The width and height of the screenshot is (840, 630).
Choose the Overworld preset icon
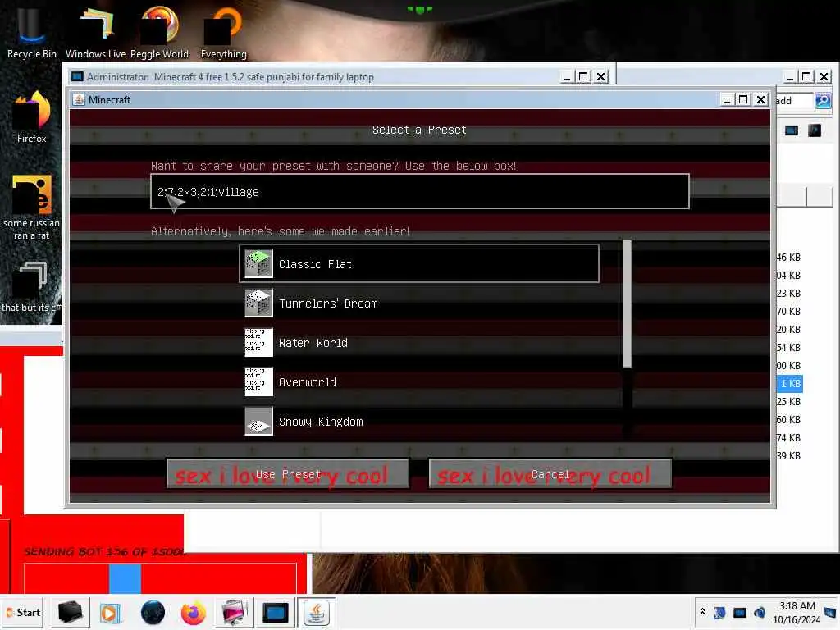coord(258,381)
